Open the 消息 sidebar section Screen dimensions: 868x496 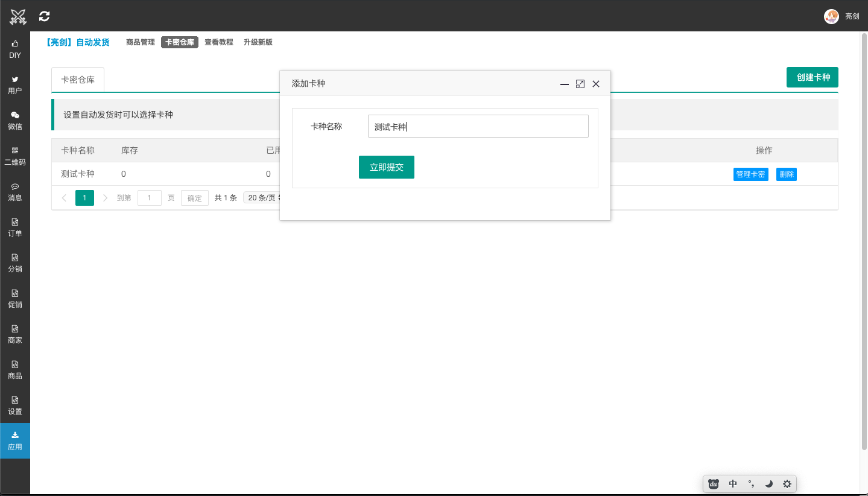(15, 192)
